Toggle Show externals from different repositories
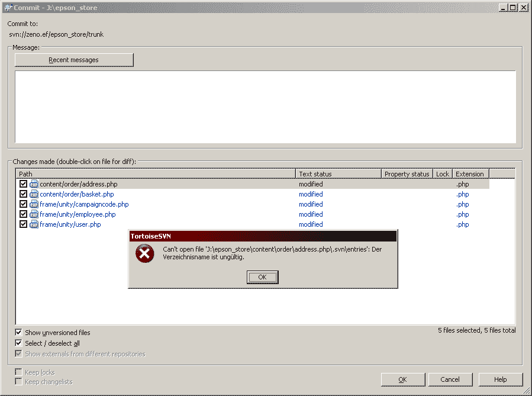The height and width of the screenshot is (396, 532). pyautogui.click(x=18, y=353)
